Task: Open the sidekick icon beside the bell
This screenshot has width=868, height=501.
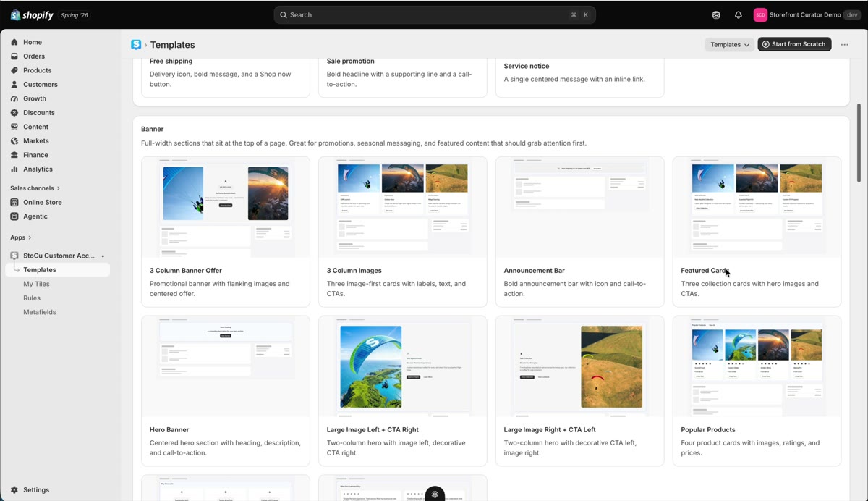Action: pyautogui.click(x=716, y=14)
